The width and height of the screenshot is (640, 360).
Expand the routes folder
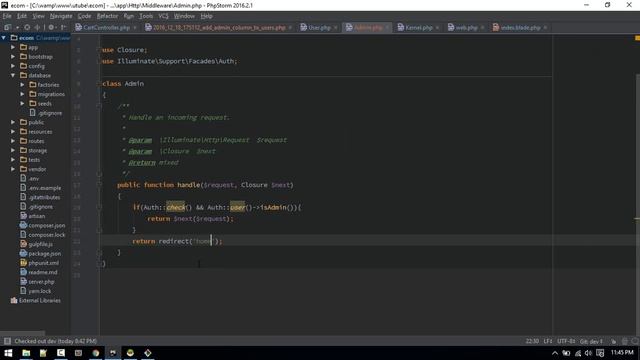click(x=13, y=141)
